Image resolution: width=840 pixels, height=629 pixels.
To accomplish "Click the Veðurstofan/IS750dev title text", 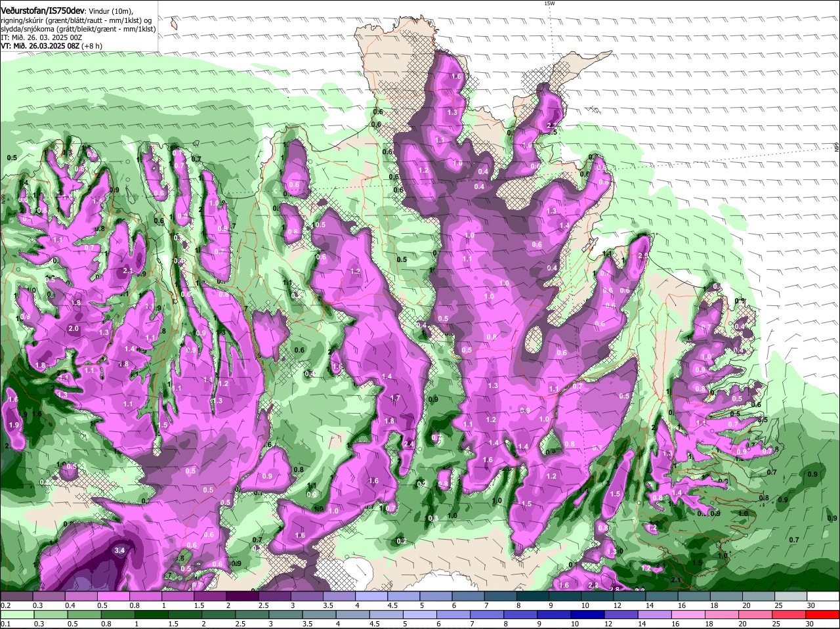I will click(43, 11).
